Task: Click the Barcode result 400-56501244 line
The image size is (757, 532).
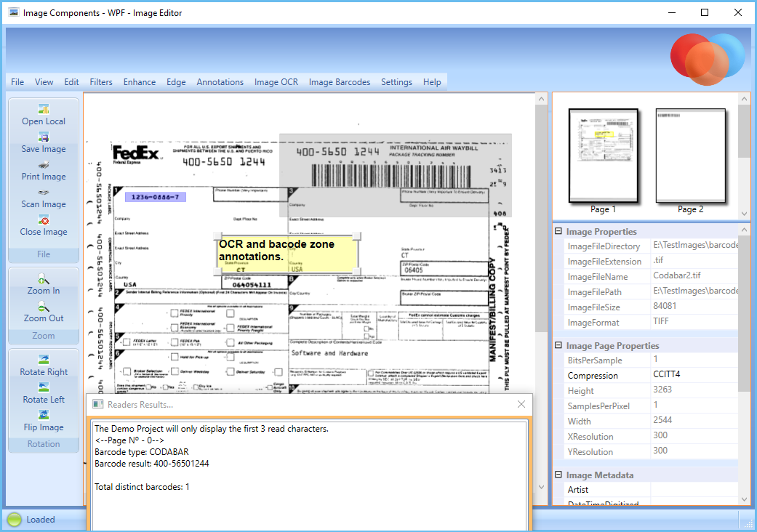Action: [x=151, y=464]
